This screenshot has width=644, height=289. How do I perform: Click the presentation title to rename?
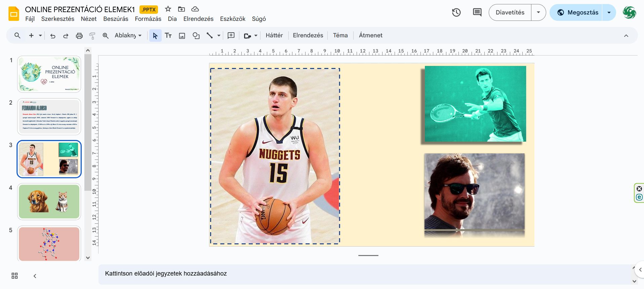[x=80, y=9]
